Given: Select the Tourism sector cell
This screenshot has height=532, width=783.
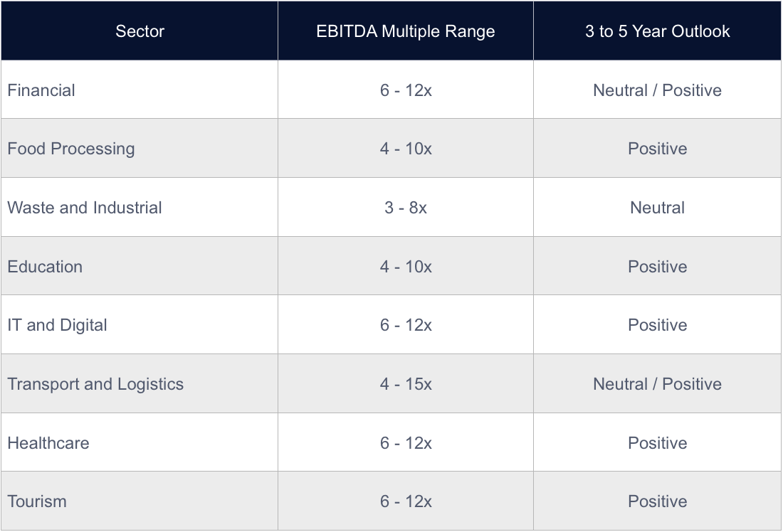Looking at the screenshot, I should coord(37,501).
